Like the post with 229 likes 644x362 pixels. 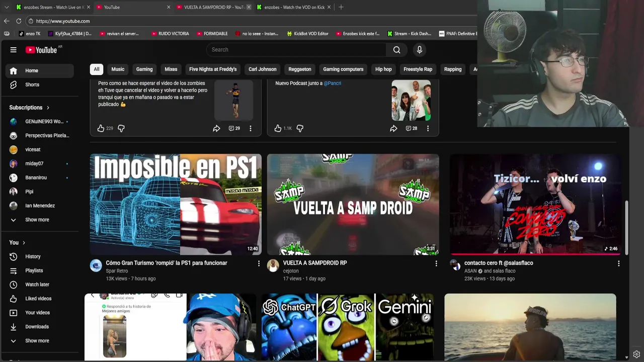(x=101, y=128)
